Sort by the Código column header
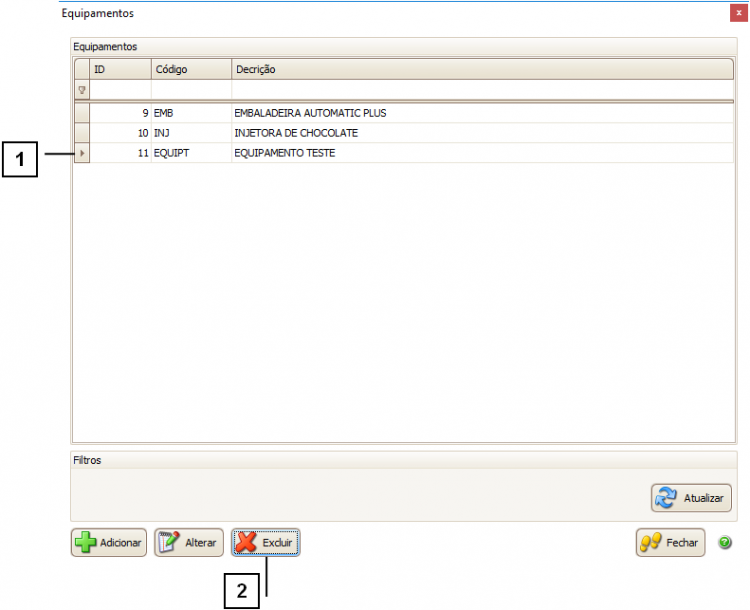Screen dimensions: 750x610 (190, 69)
